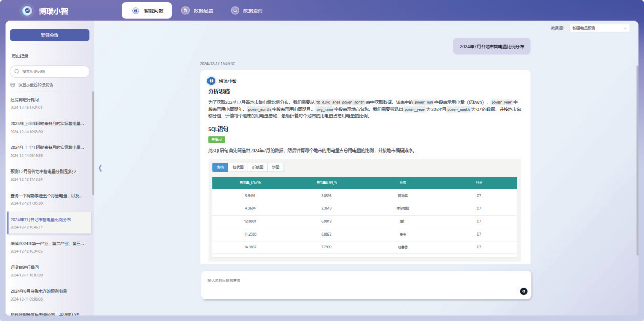Show results as 饼图
644x321 pixels.
(x=276, y=167)
